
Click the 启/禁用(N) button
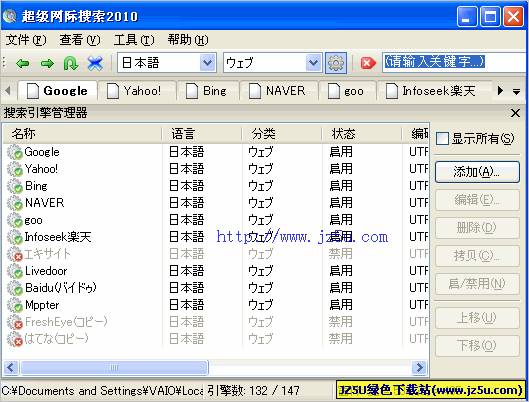tap(477, 284)
